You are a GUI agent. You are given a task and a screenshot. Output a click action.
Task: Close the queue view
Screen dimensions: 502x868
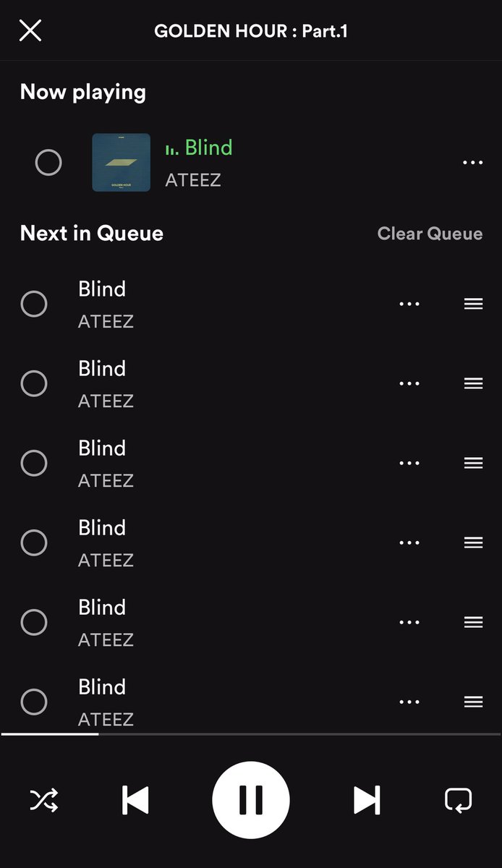(x=30, y=31)
